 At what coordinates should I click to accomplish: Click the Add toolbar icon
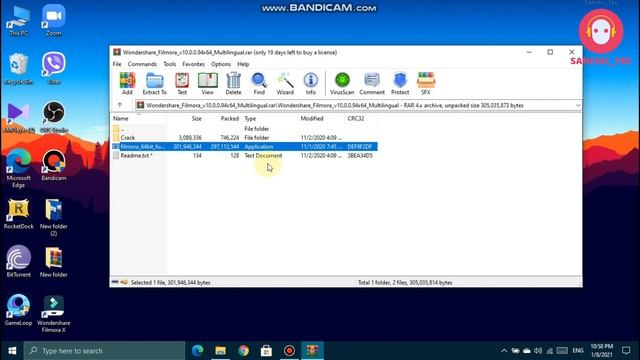click(x=127, y=83)
